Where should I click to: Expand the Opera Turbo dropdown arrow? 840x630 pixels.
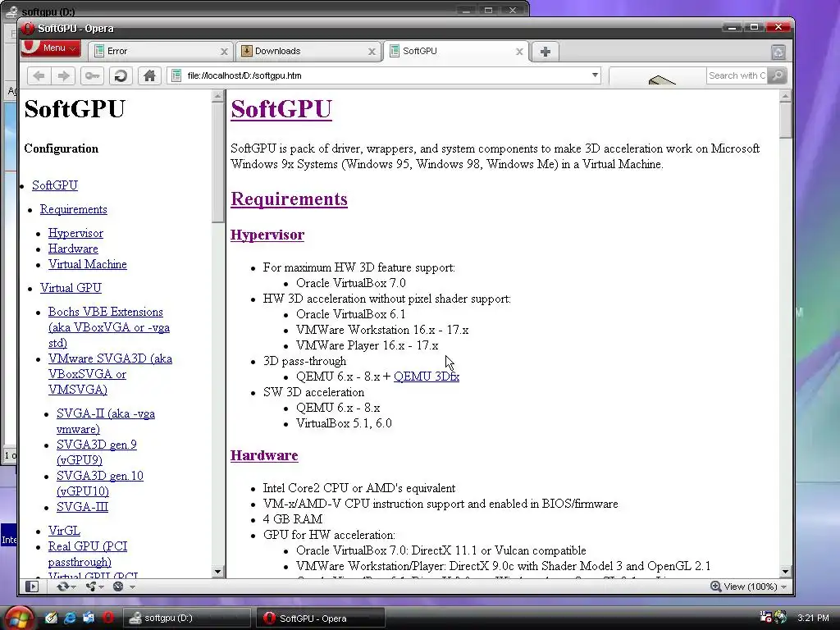pos(132,587)
